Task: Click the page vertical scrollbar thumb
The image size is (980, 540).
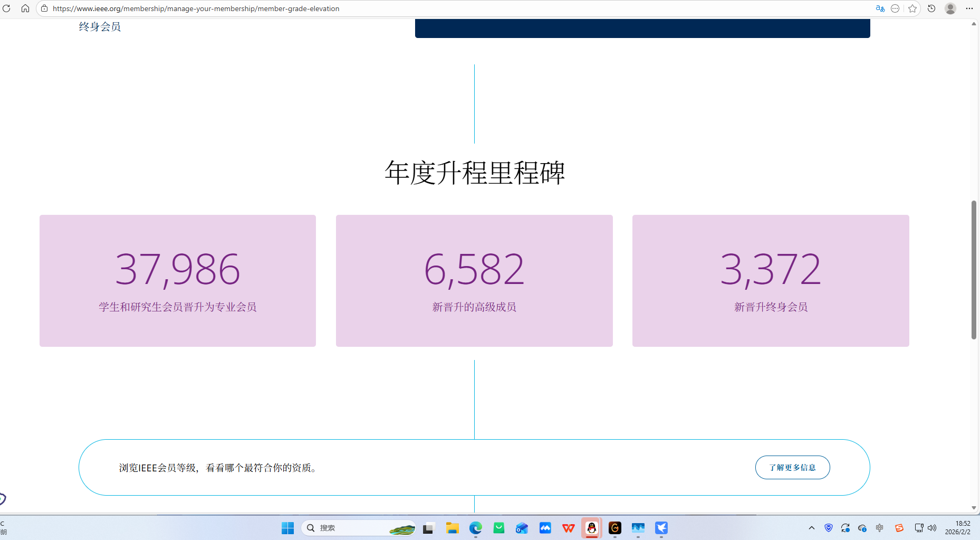Action: click(x=974, y=269)
